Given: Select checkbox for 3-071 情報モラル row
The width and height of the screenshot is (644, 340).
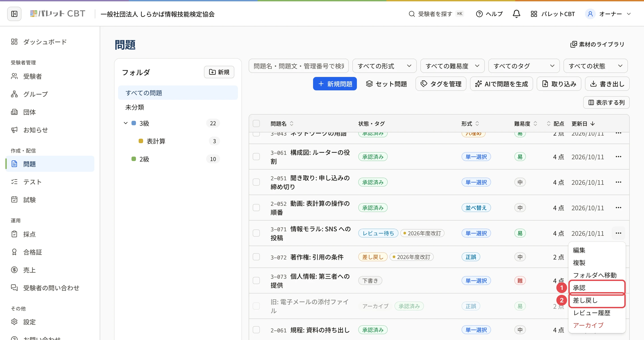Looking at the screenshot, I should click(256, 233).
